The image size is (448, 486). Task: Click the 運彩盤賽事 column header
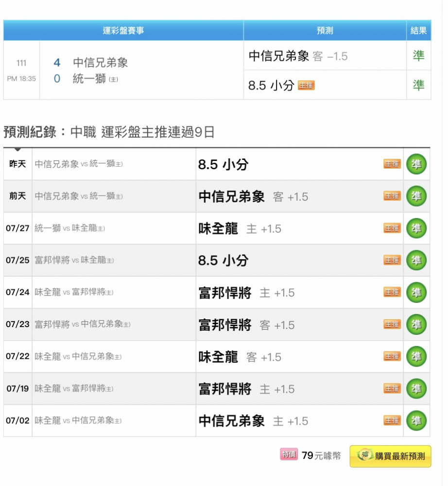[123, 30]
